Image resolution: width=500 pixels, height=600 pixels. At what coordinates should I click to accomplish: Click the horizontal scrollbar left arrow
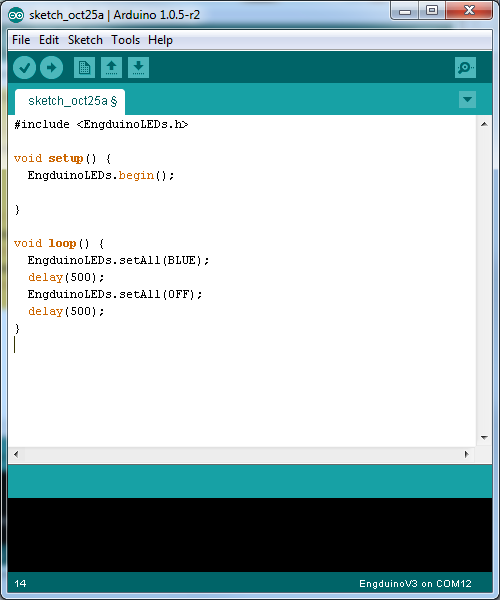click(16, 454)
